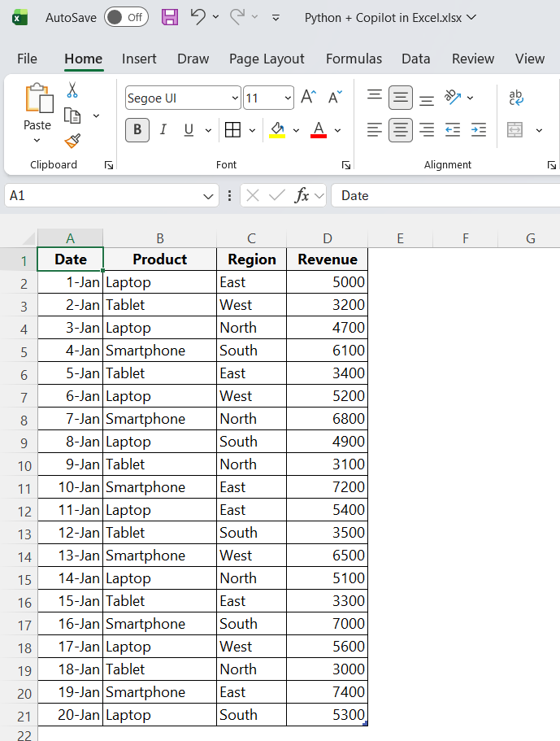Expand the Font Color palette arrow
The width and height of the screenshot is (560, 741).
[x=337, y=130]
